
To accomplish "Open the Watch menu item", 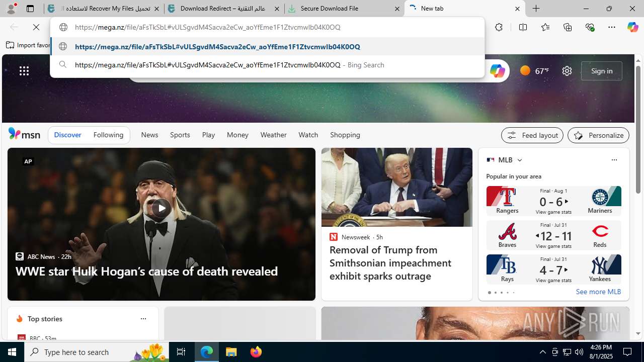I will (308, 135).
